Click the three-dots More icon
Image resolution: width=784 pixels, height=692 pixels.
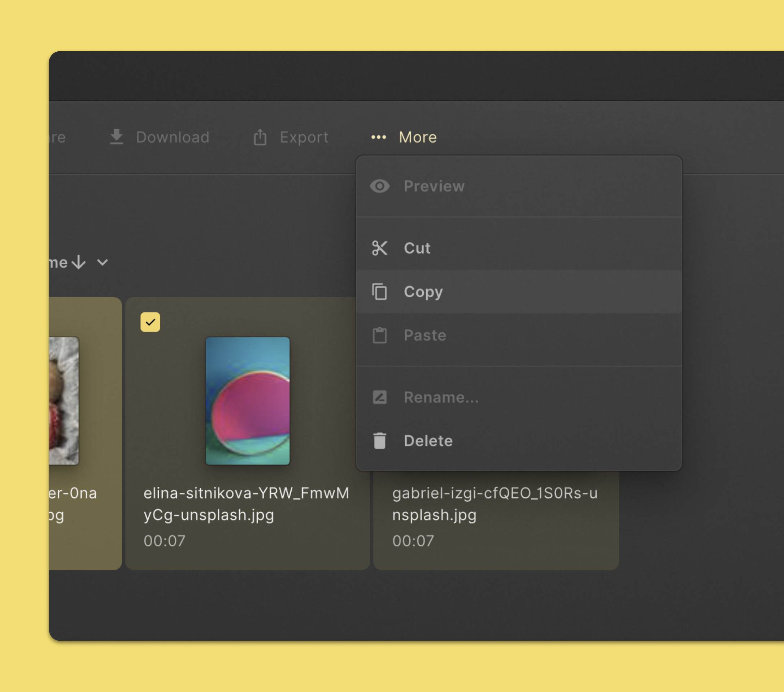pos(379,137)
